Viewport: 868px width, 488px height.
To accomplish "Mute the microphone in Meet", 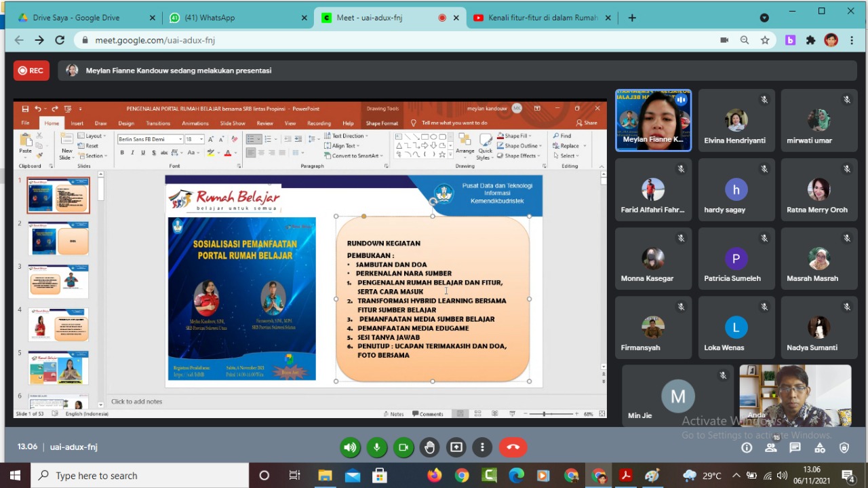I will (x=376, y=447).
